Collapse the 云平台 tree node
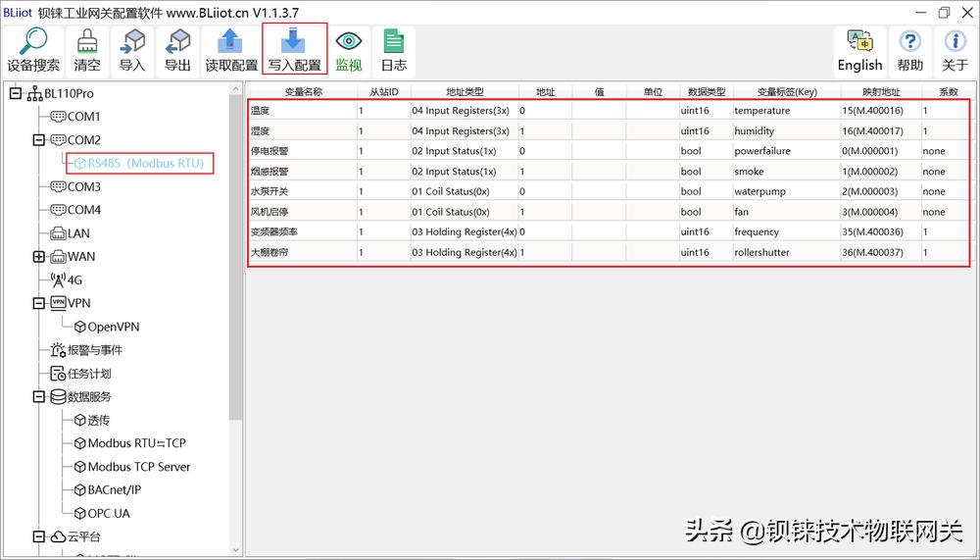The image size is (980, 560). pos(39,536)
